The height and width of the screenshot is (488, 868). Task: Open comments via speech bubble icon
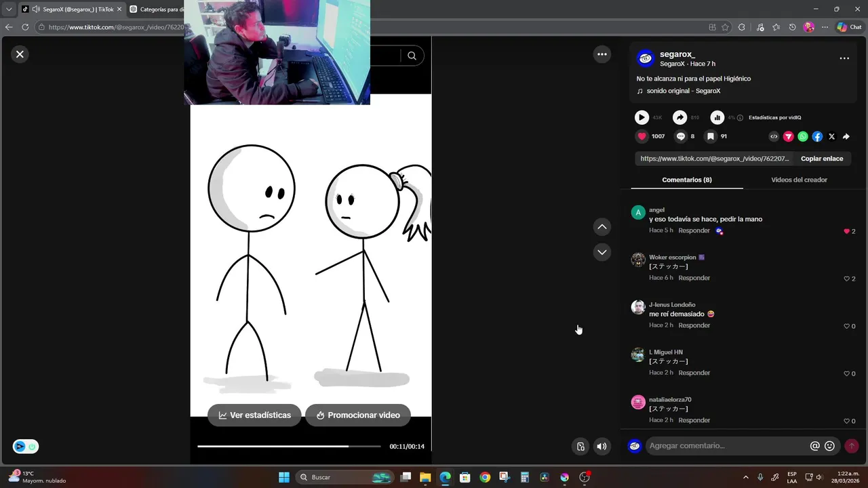(681, 136)
